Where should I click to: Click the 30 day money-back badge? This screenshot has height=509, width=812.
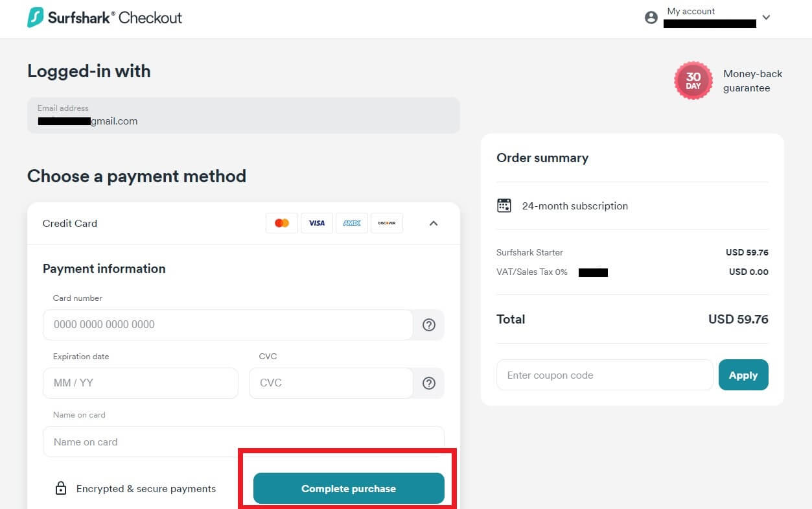(x=693, y=81)
